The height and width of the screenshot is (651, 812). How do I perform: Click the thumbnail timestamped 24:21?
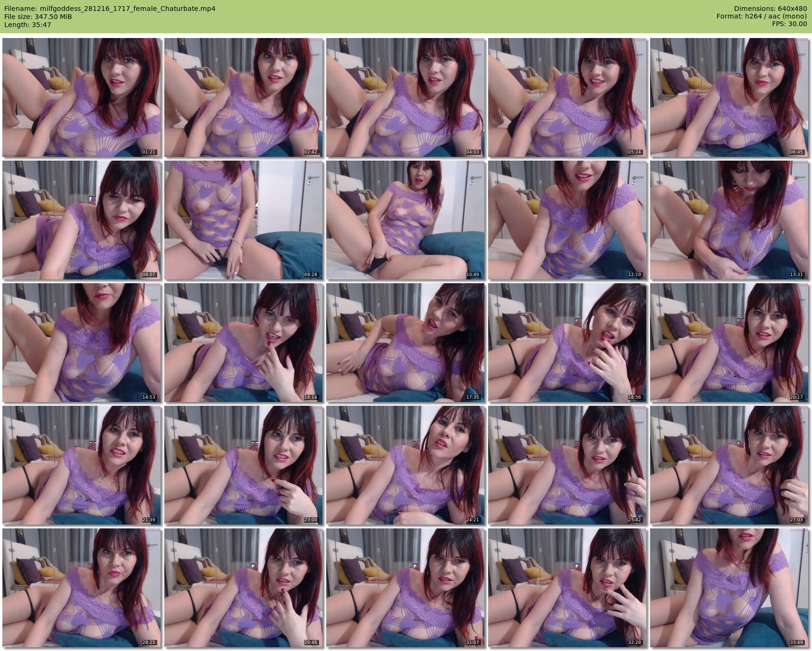(405, 465)
